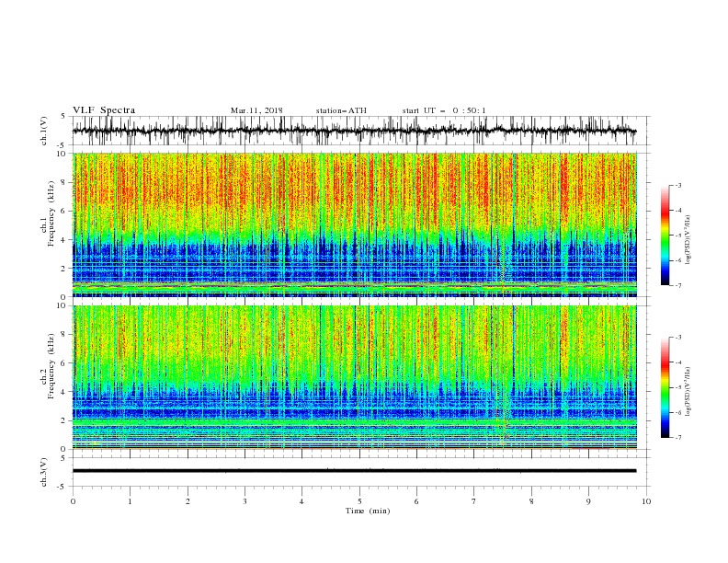Viewport: 728px width, 563px height.
Task: Click the 'station=ATH' label
Action: tap(341, 110)
